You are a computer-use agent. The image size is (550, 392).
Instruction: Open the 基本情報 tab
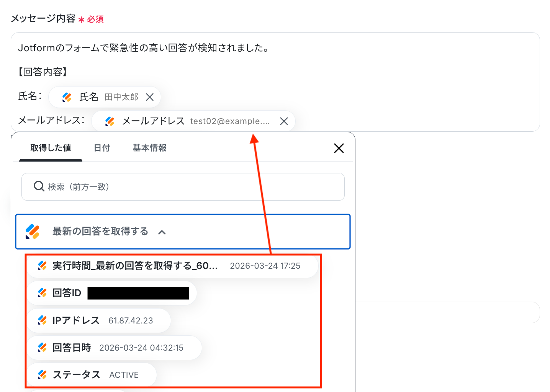[149, 148]
